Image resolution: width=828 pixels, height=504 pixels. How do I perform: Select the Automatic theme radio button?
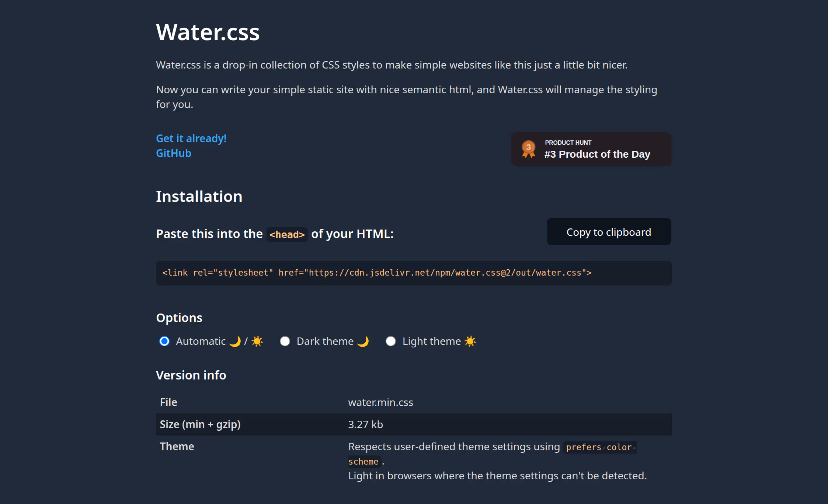point(164,342)
